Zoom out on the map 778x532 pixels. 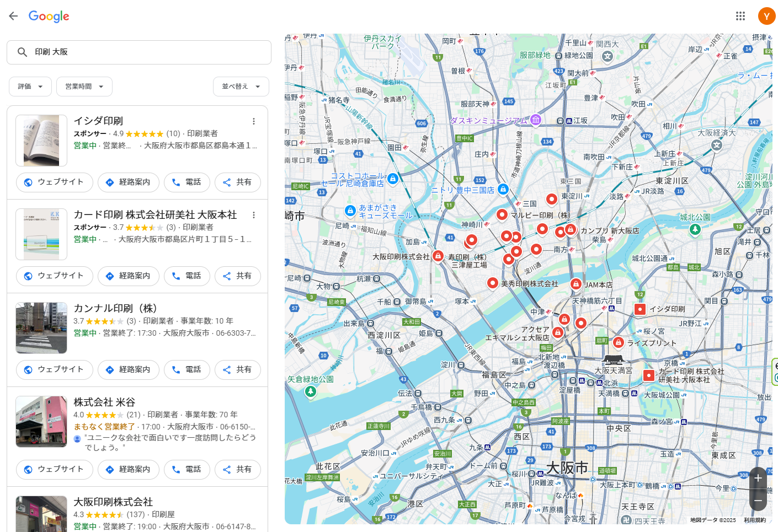pos(758,501)
